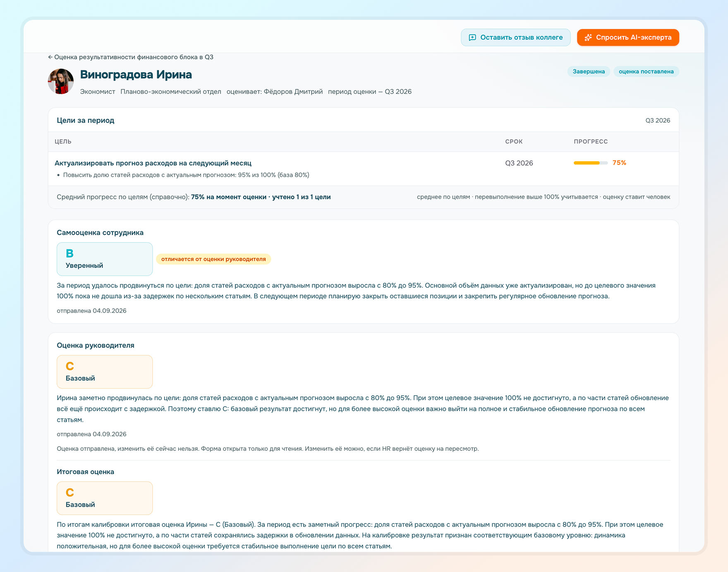Open Виноградова Ирина's avatar photo
Viewport: 728px width, 572px height.
pos(61,81)
